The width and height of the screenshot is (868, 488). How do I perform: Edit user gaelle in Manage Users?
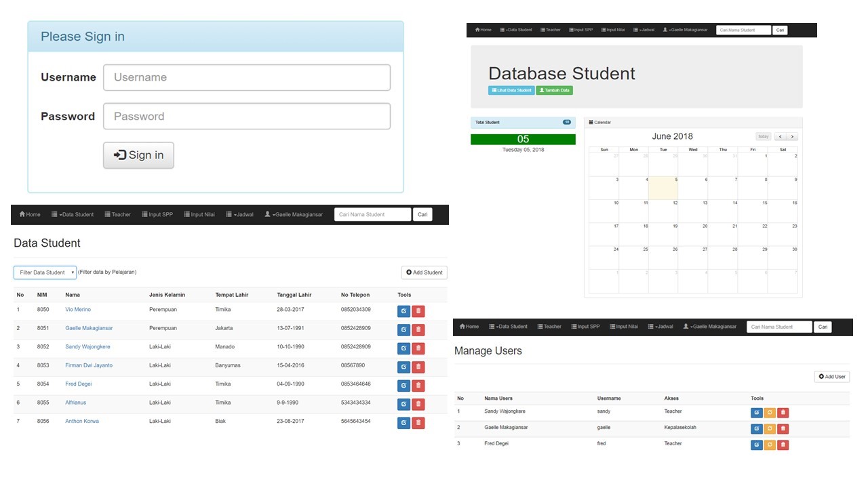(757, 429)
